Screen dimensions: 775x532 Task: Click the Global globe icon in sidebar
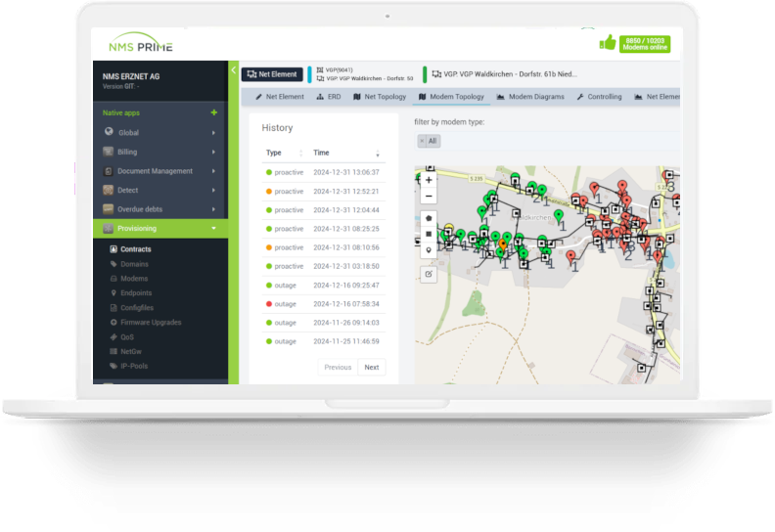109,132
